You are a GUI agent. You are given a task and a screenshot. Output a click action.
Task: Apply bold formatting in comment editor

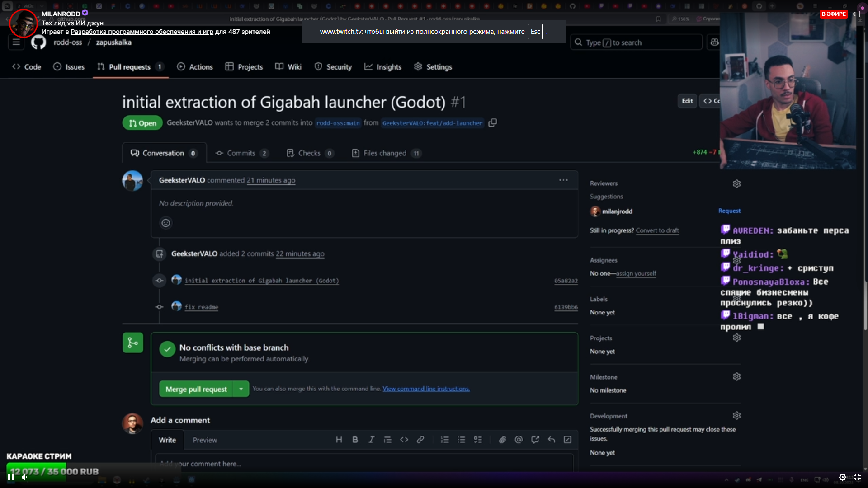[x=355, y=440]
